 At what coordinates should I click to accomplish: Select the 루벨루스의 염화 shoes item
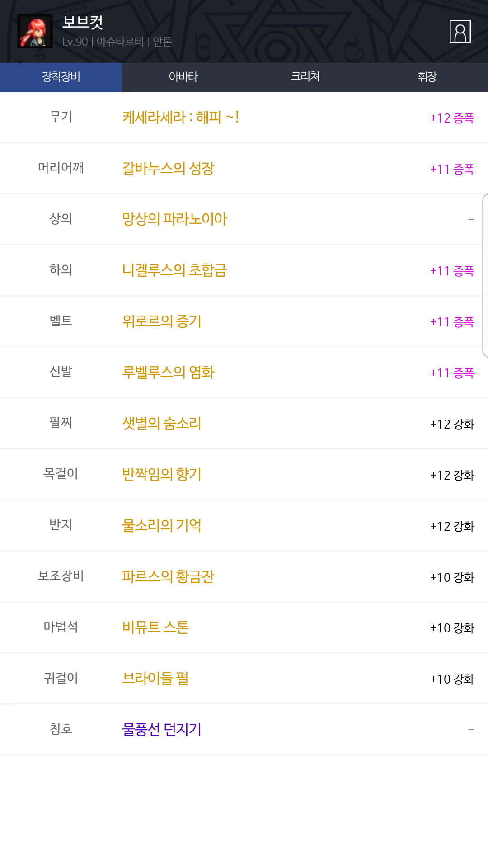coord(168,373)
